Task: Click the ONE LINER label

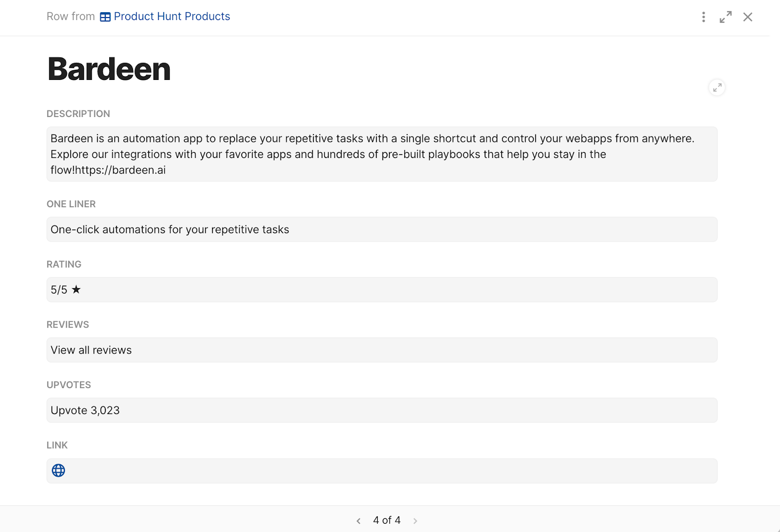Action: pos(71,204)
